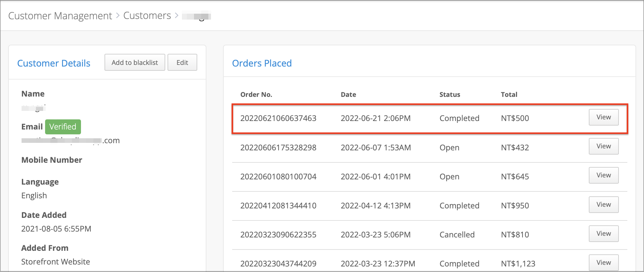Click date 2022-06-21 2:06PM

click(376, 118)
